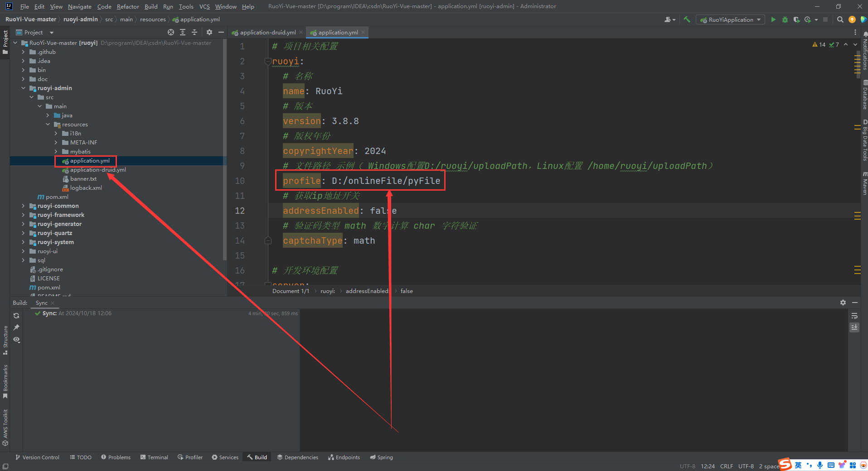Go to next highlighted error arrow

855,44
